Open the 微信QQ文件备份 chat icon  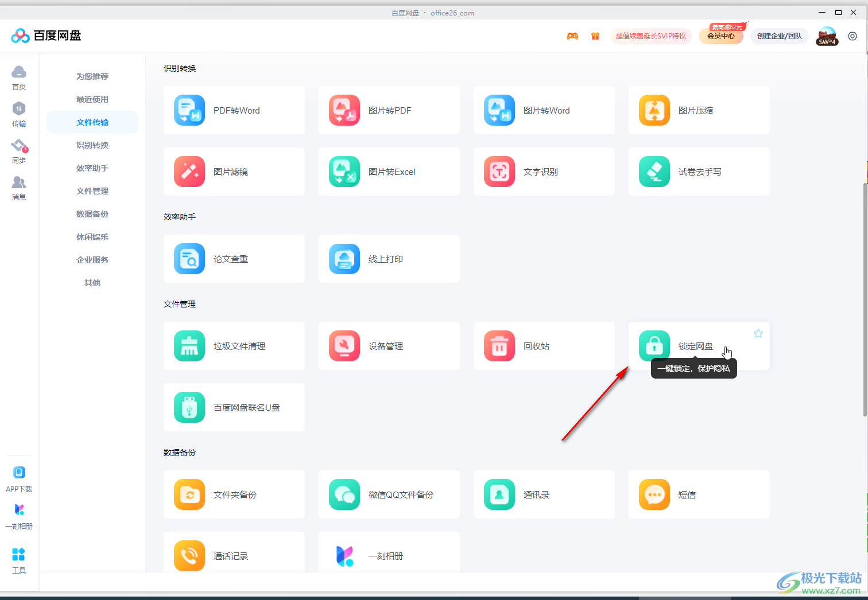coord(344,494)
